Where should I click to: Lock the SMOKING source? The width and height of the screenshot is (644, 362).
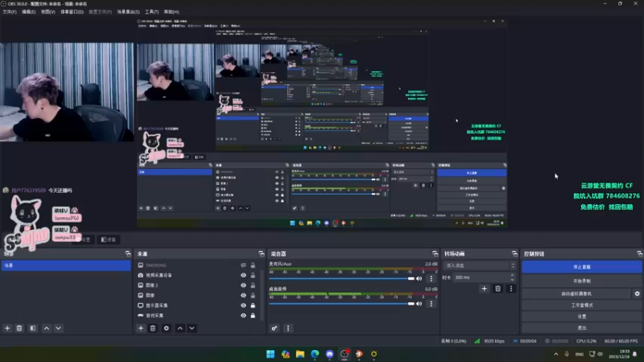click(253, 265)
